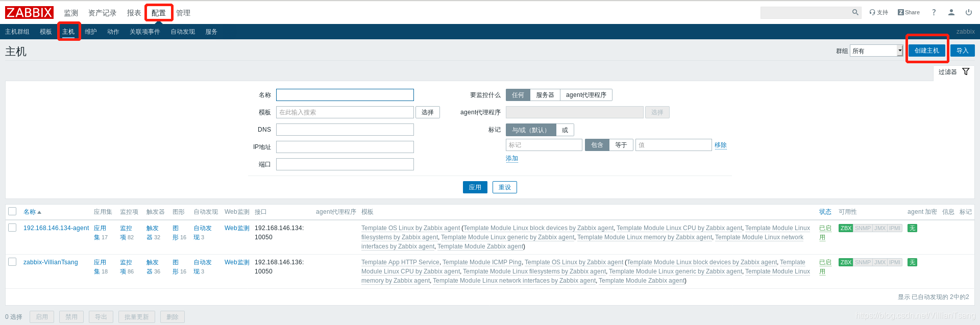The image size is (980, 325).
Task: Click encryption badge for zabbix-VillianTsang
Action: pyautogui.click(x=912, y=262)
